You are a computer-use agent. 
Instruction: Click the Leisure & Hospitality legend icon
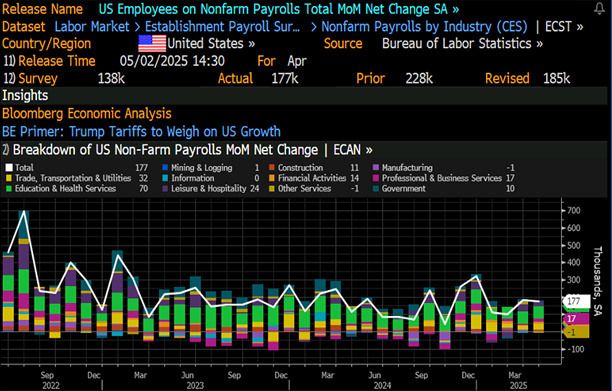tap(165, 189)
